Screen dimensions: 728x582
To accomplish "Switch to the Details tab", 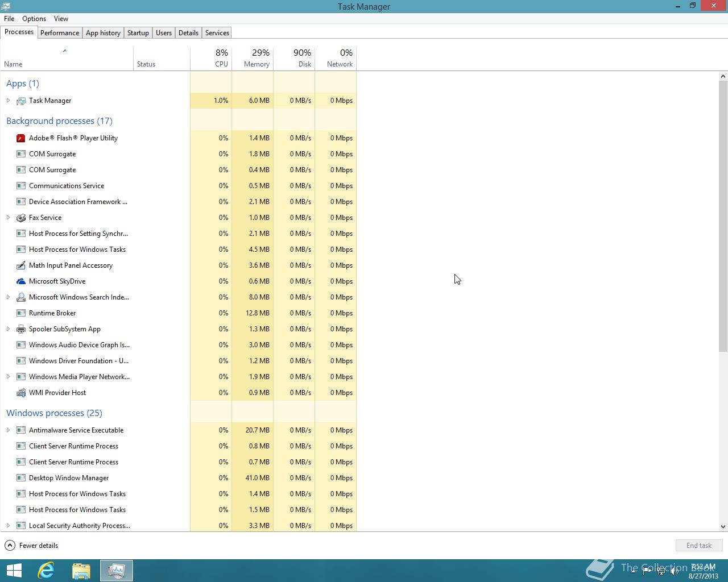I will 188,33.
